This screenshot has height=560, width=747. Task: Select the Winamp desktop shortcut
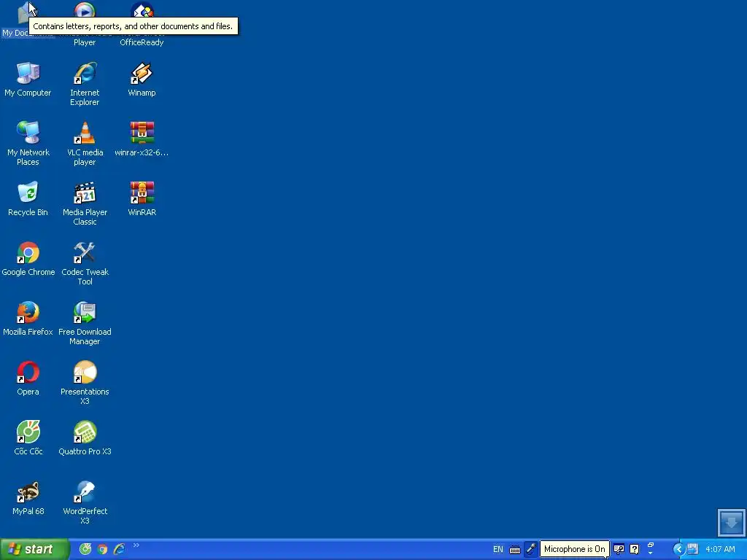142,79
